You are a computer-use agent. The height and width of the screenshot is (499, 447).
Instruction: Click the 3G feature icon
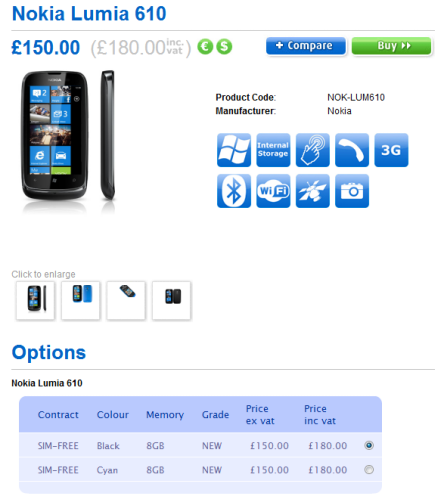[x=391, y=150]
